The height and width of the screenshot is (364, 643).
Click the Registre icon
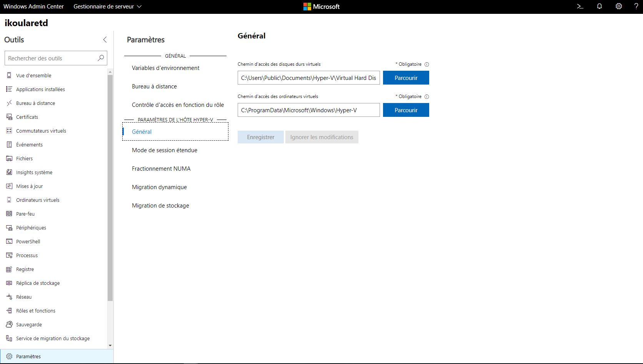pyautogui.click(x=9, y=269)
